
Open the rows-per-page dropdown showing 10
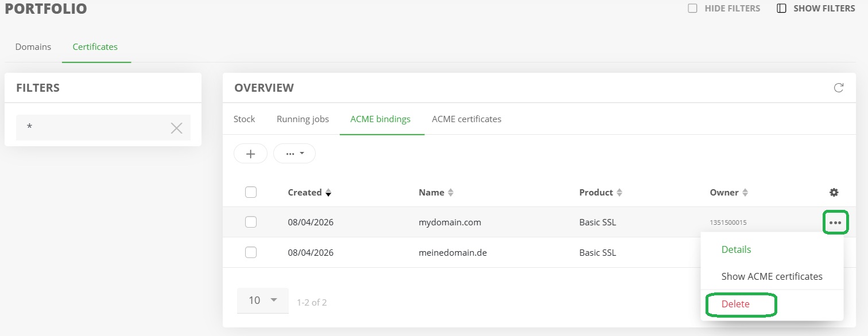point(263,300)
